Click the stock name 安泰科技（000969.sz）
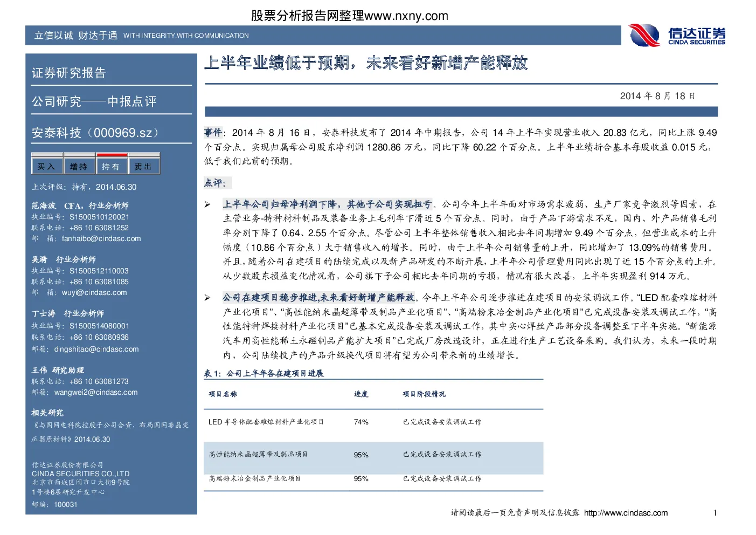Viewport: 756px width, 535px height. 97,133
